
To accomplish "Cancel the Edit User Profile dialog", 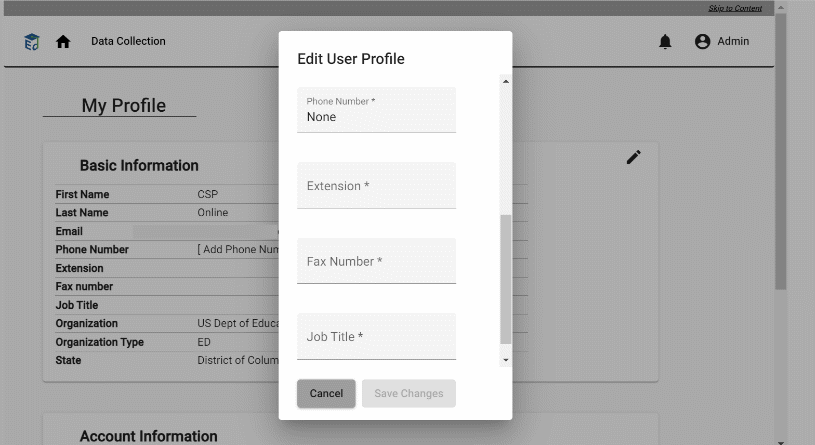I will (x=326, y=393).
